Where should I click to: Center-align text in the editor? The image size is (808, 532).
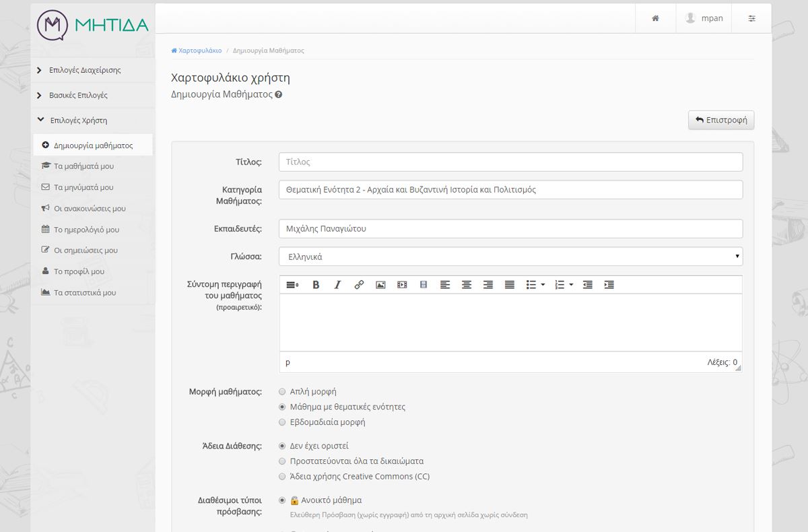click(x=467, y=285)
